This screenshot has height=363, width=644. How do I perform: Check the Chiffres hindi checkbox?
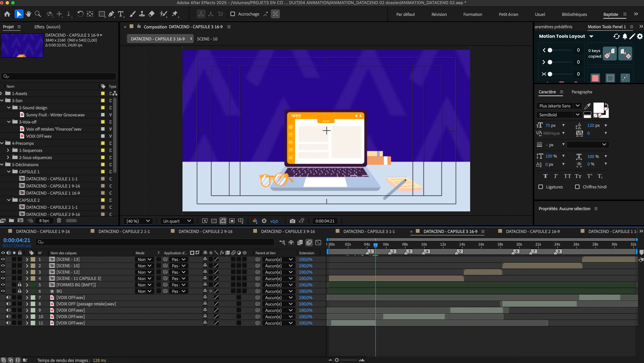pos(577,187)
